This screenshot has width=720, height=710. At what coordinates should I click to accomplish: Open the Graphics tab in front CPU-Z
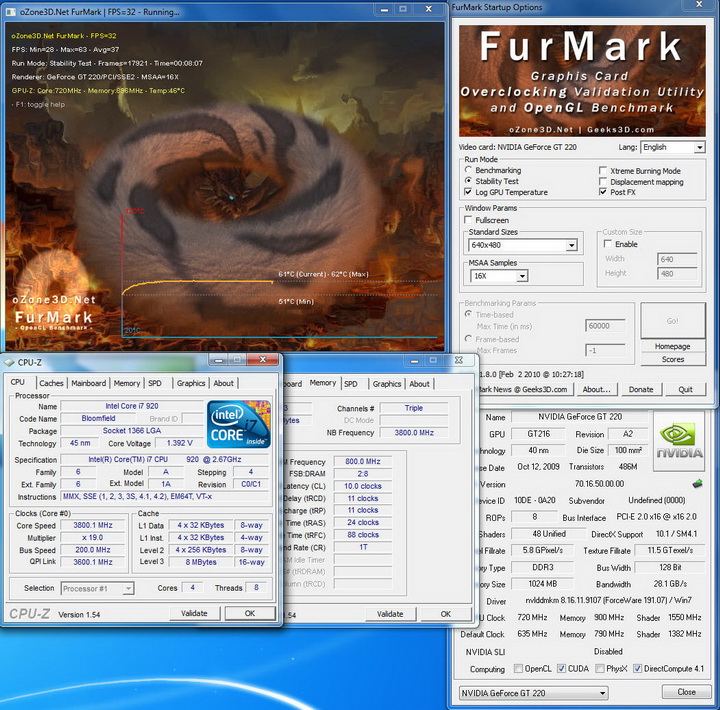(191, 383)
